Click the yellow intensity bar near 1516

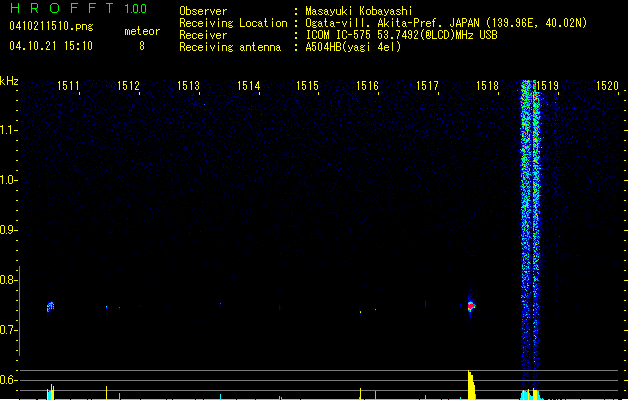coord(360,394)
